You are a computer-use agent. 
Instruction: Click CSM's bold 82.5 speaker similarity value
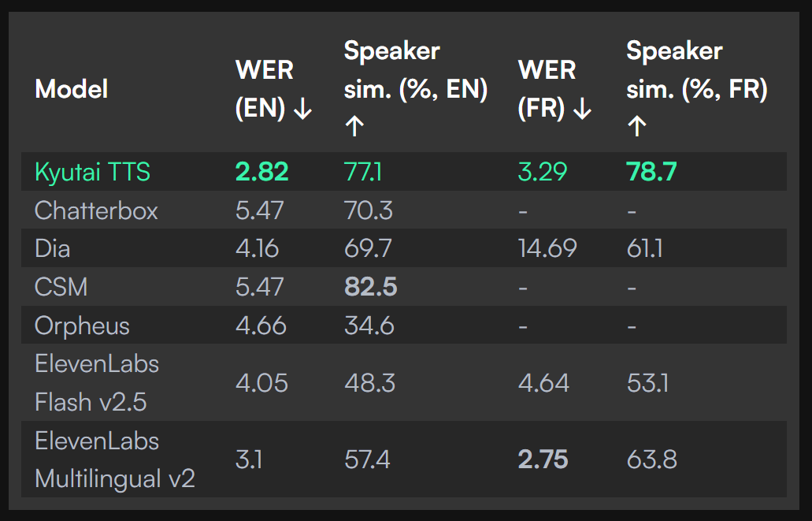click(x=370, y=287)
